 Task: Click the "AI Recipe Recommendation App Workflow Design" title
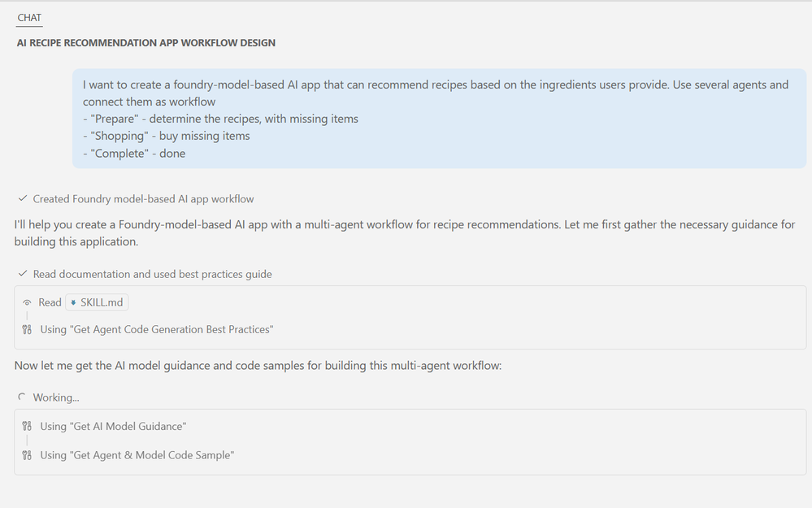pos(146,43)
